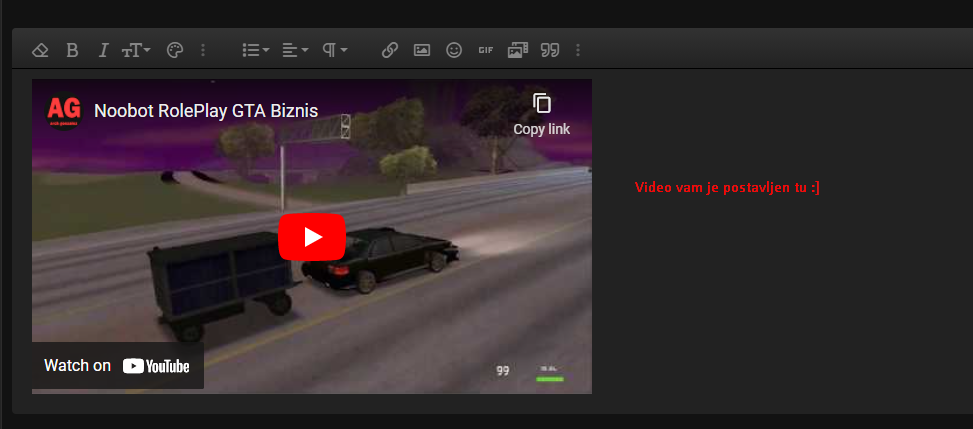
Task: Open the media gallery icon
Action: click(518, 50)
